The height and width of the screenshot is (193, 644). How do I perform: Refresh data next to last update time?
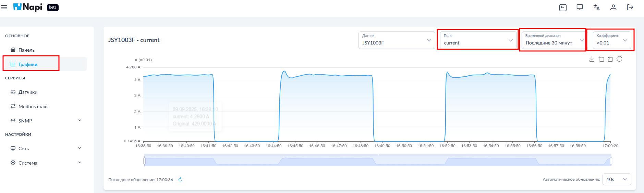coord(180,180)
